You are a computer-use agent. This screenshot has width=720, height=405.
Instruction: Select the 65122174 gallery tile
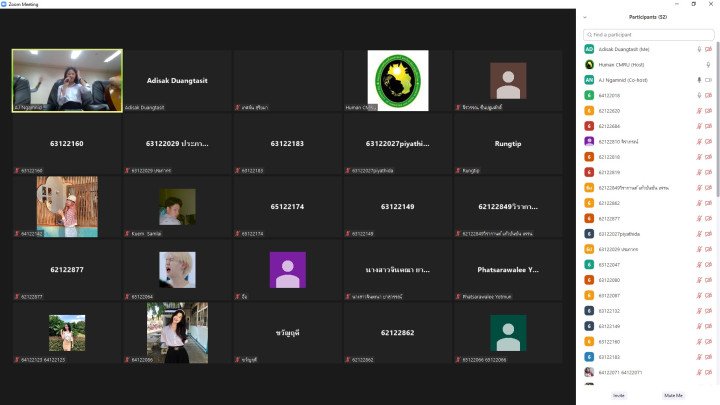pos(287,207)
